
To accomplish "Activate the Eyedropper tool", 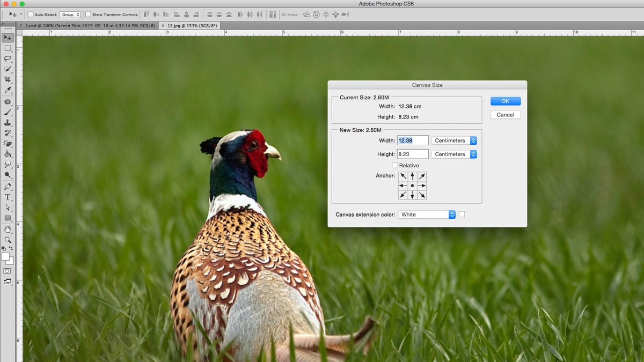I will point(8,90).
